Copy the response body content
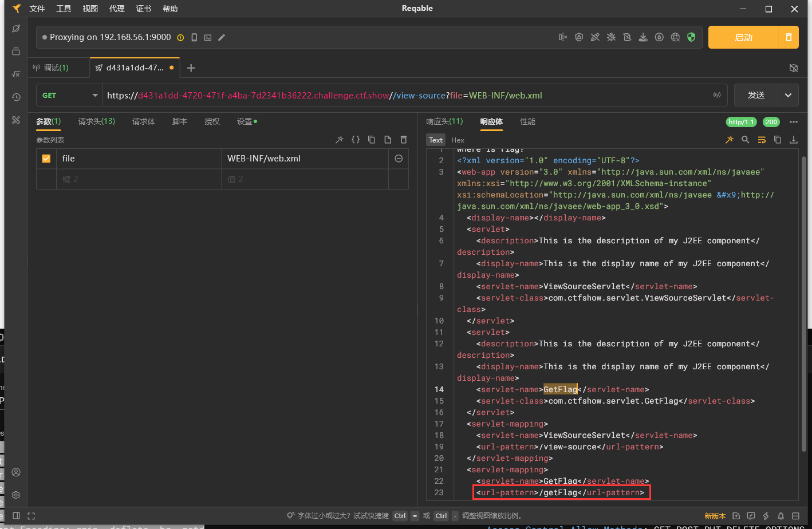The width and height of the screenshot is (812, 529). [778, 139]
